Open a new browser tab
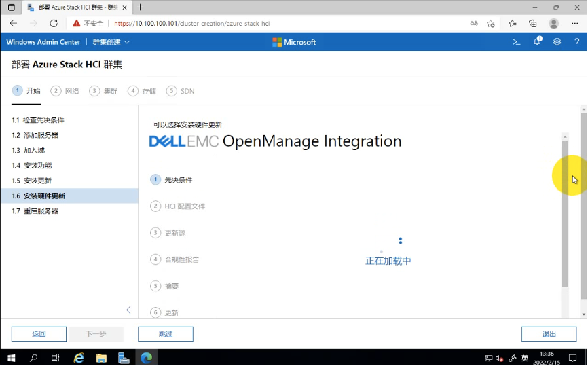Screen dimensions: 588x366 141,7
